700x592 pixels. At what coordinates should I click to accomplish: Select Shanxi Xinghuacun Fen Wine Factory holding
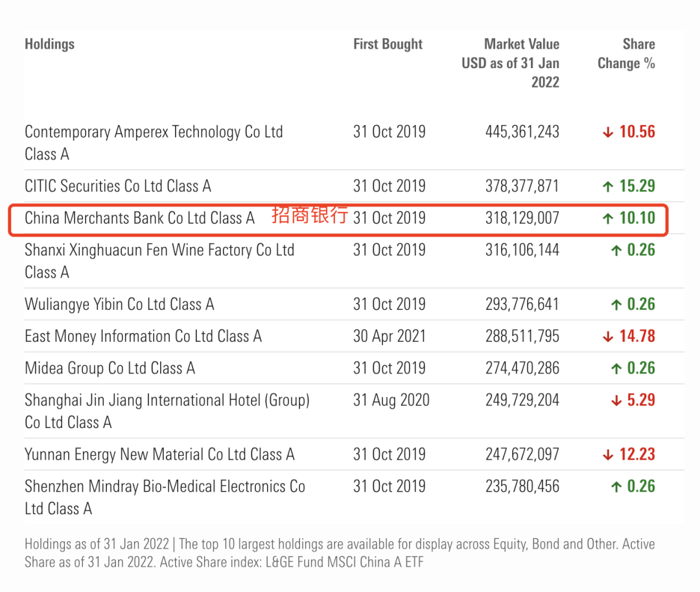159,261
